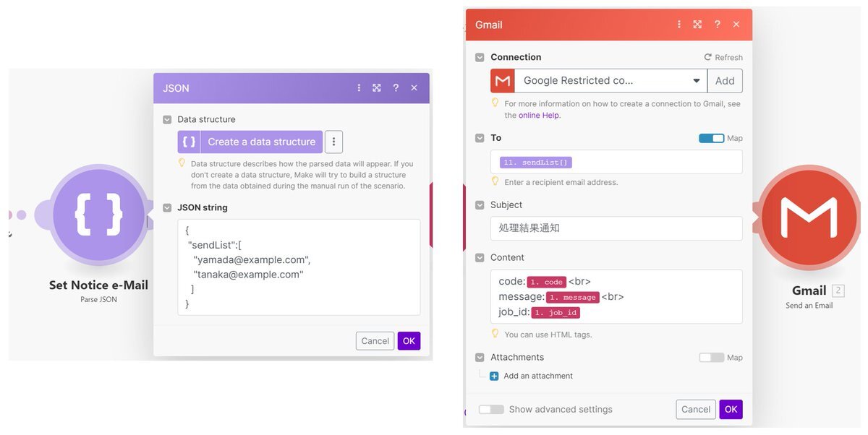
Task: Click the hint bulb under Data structure
Action: click(182, 163)
